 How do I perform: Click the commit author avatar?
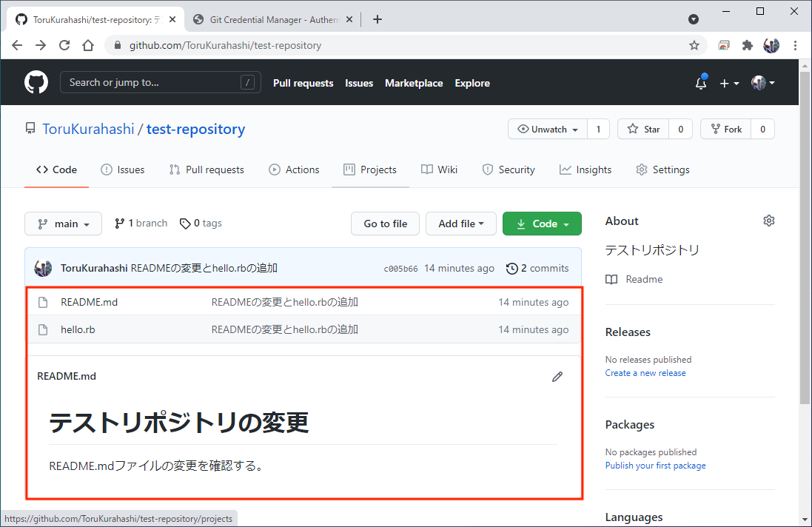[43, 268]
